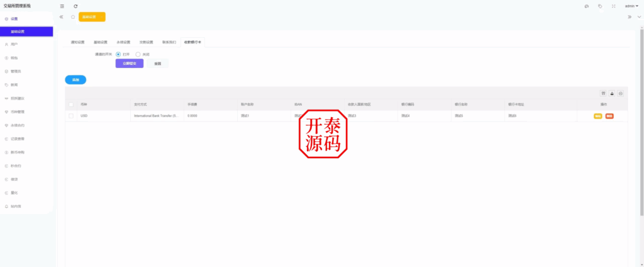Select the 关闭 radio button
This screenshot has width=644, height=267.
[x=138, y=54]
